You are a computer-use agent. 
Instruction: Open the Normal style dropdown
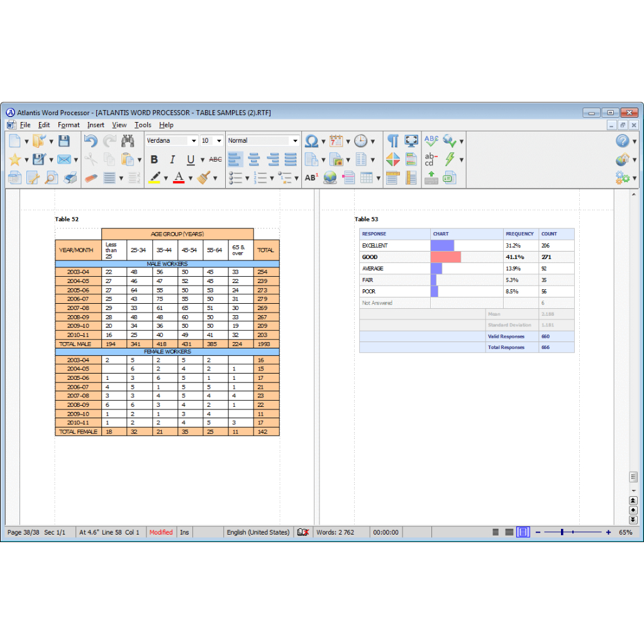(x=295, y=141)
